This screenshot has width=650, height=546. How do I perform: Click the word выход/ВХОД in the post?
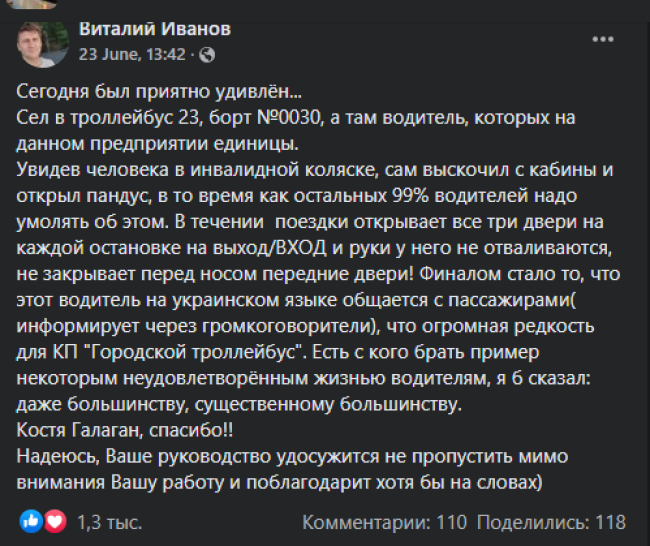point(269,248)
